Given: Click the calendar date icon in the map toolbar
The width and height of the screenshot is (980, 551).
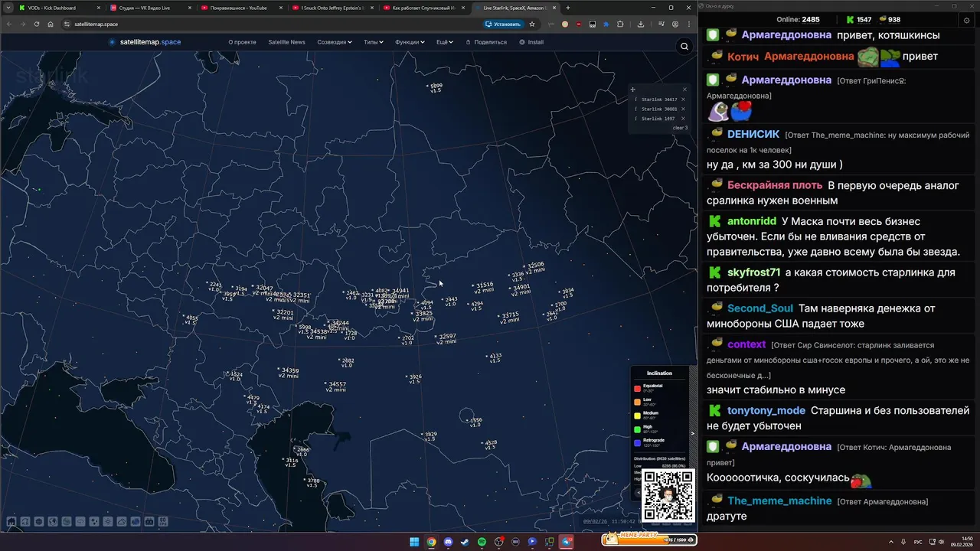Looking at the screenshot, I should [149, 522].
